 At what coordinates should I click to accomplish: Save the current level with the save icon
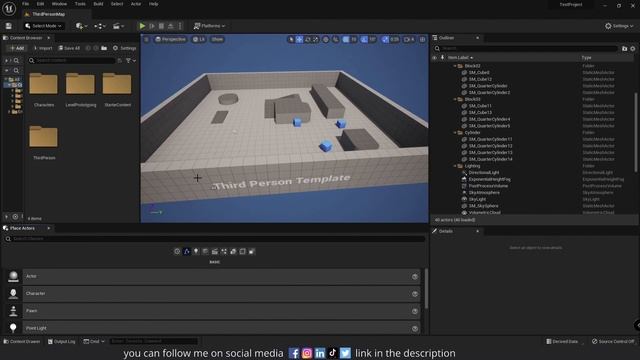point(9,26)
